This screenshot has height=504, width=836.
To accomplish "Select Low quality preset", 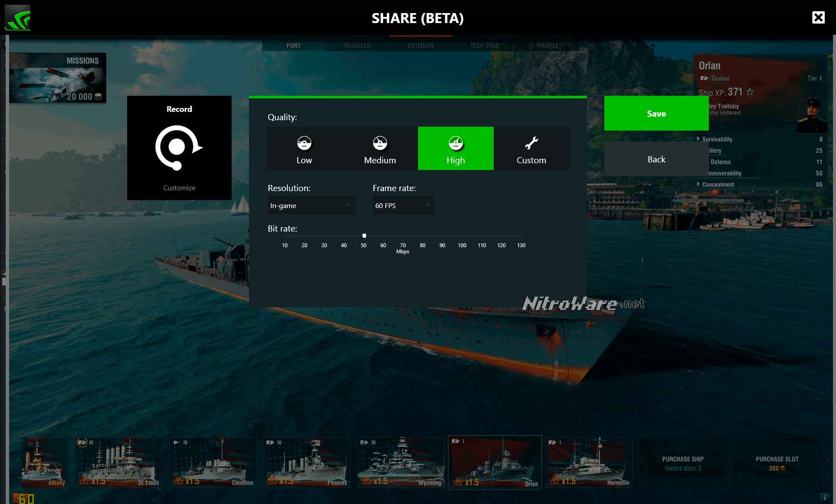I will 304,148.
